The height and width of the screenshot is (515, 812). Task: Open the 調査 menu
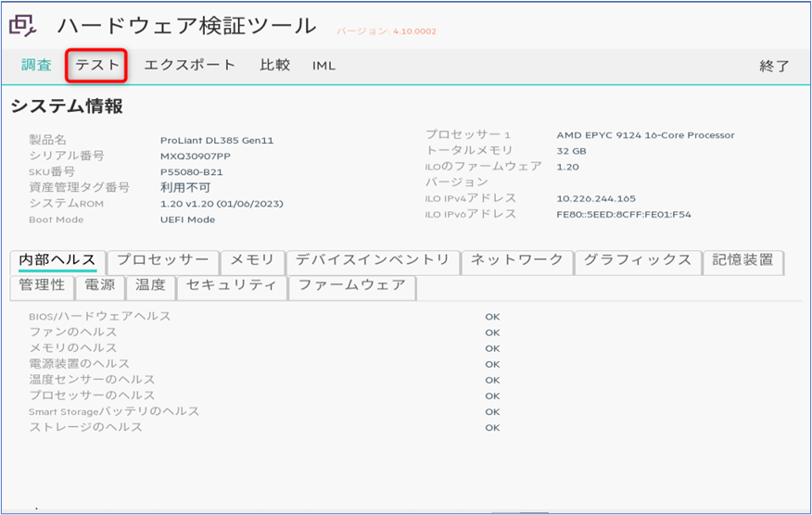pos(37,66)
